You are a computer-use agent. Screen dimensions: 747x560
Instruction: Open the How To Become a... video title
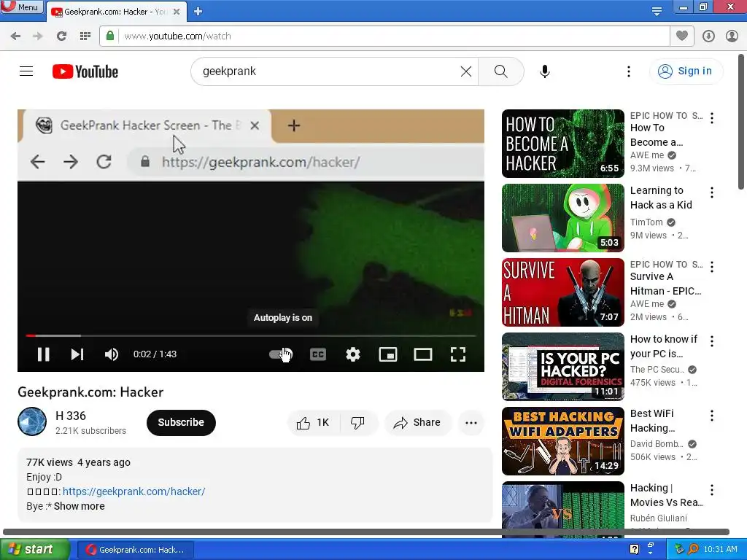(657, 135)
